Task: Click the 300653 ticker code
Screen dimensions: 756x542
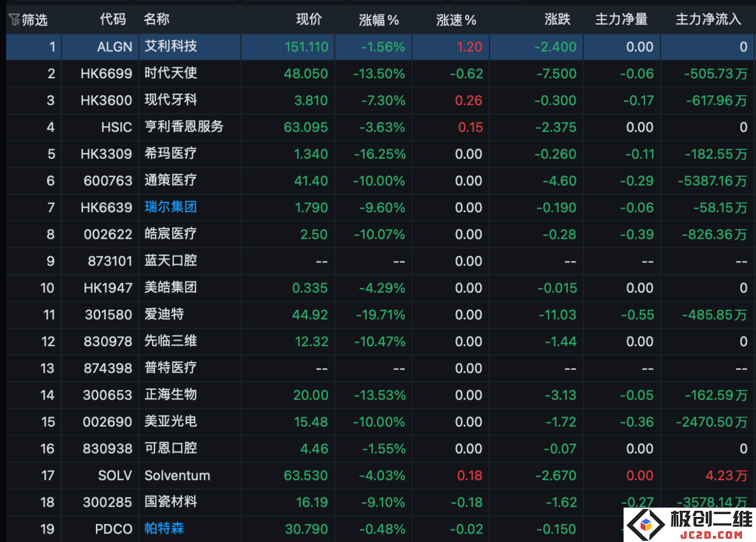Action: tap(108, 395)
